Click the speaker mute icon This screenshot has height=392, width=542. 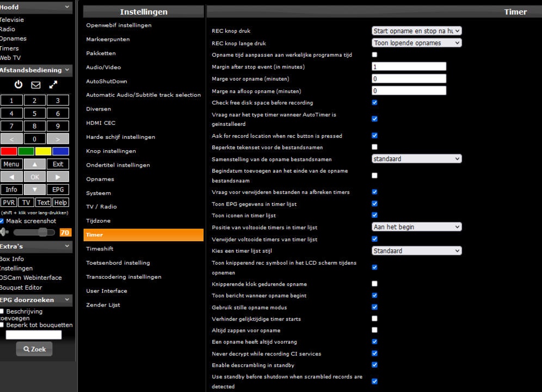coord(4,232)
